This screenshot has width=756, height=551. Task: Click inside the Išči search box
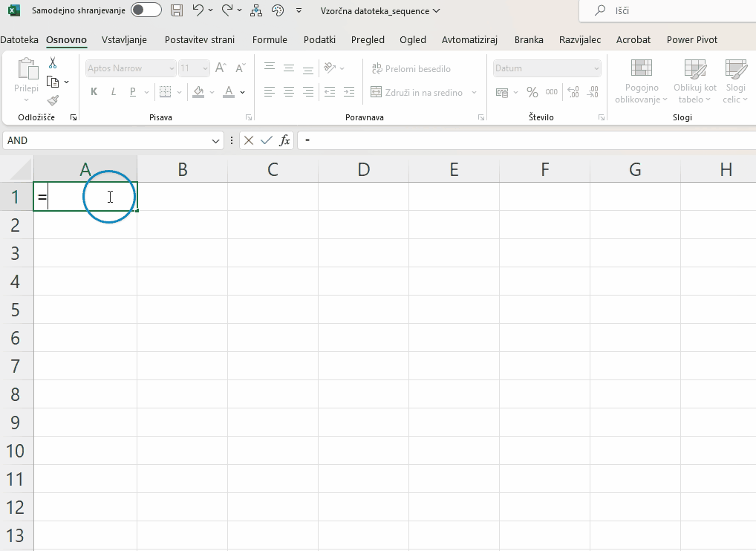[x=668, y=11]
